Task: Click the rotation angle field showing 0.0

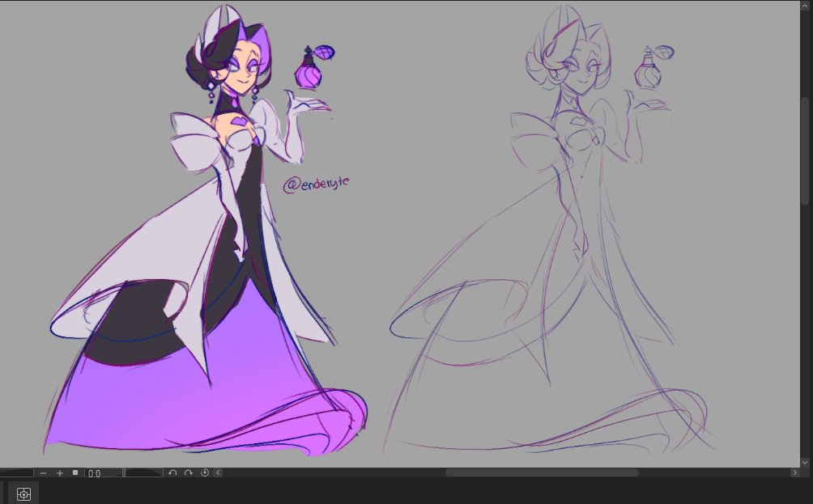Action: (103, 473)
